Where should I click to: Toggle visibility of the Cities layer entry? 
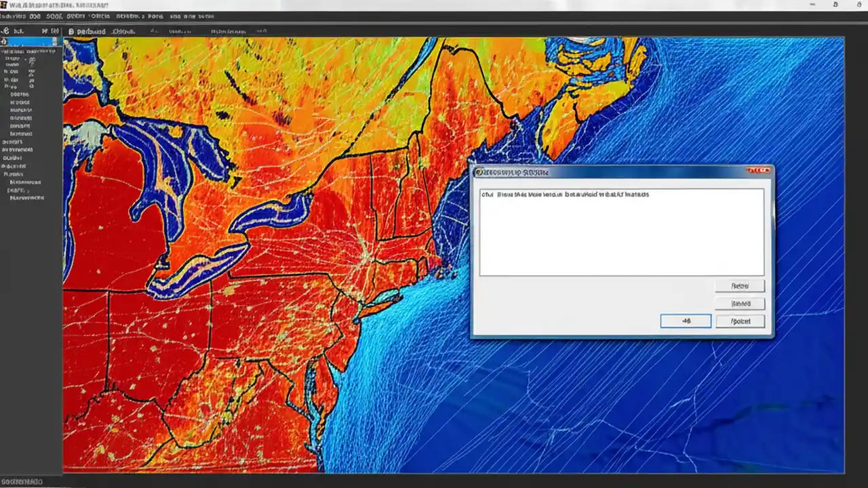(22, 93)
